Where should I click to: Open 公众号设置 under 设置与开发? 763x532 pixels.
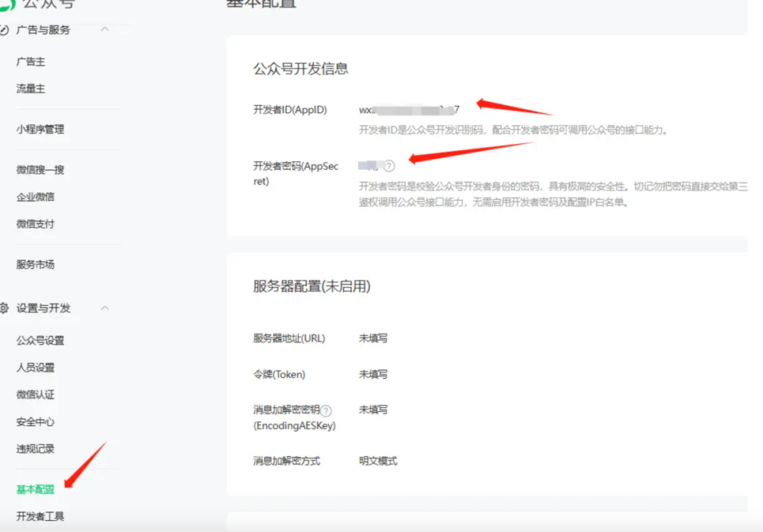pos(40,341)
